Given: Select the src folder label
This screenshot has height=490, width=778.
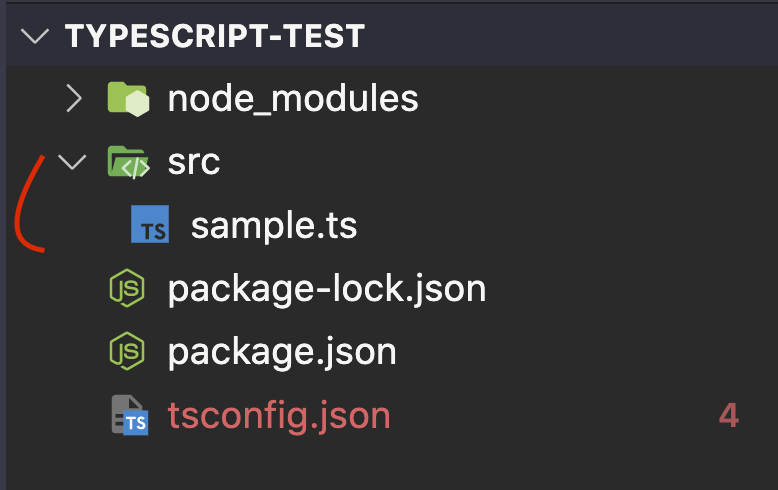Looking at the screenshot, I should (x=194, y=163).
